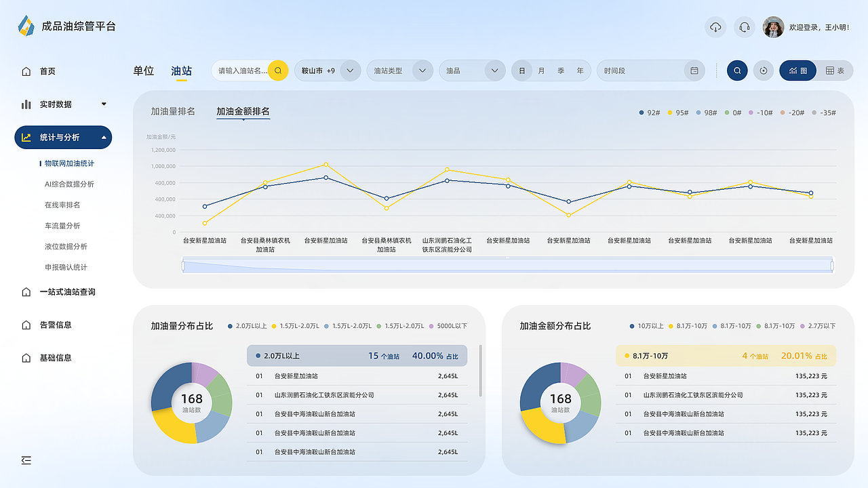This screenshot has height=488, width=868.
Task: Toggle 10万以上 legend in 加油金额分布占比
Action: click(x=646, y=326)
